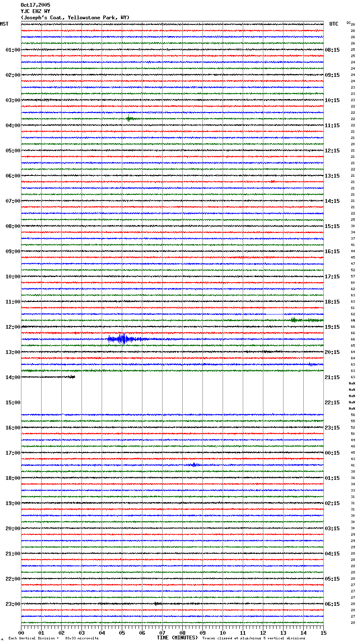Viewport: 357px width, 644px height.
Task: Click the 15:15 UTC time label
Action: click(332, 226)
